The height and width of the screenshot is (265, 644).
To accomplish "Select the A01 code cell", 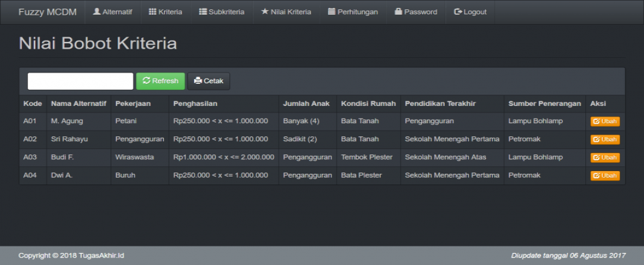I will (x=33, y=121).
